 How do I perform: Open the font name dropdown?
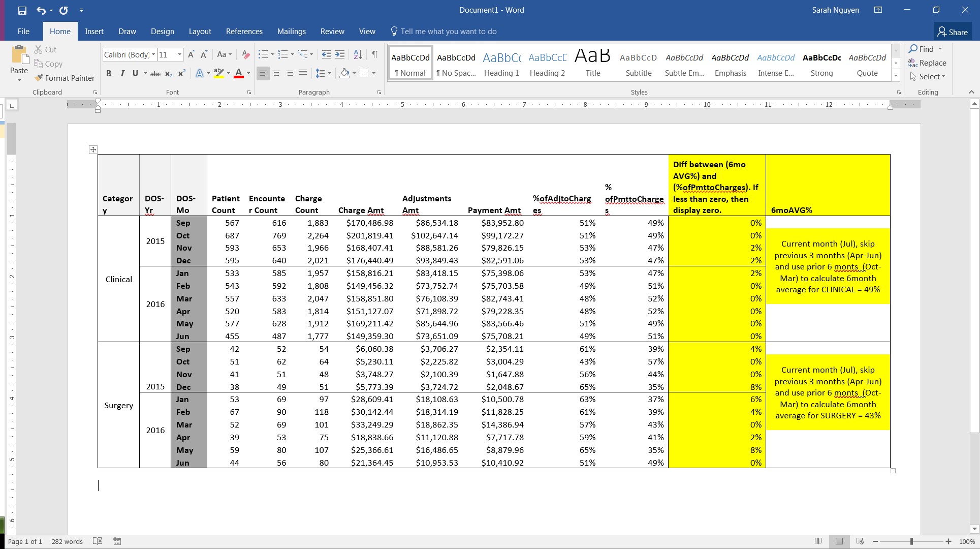point(153,54)
